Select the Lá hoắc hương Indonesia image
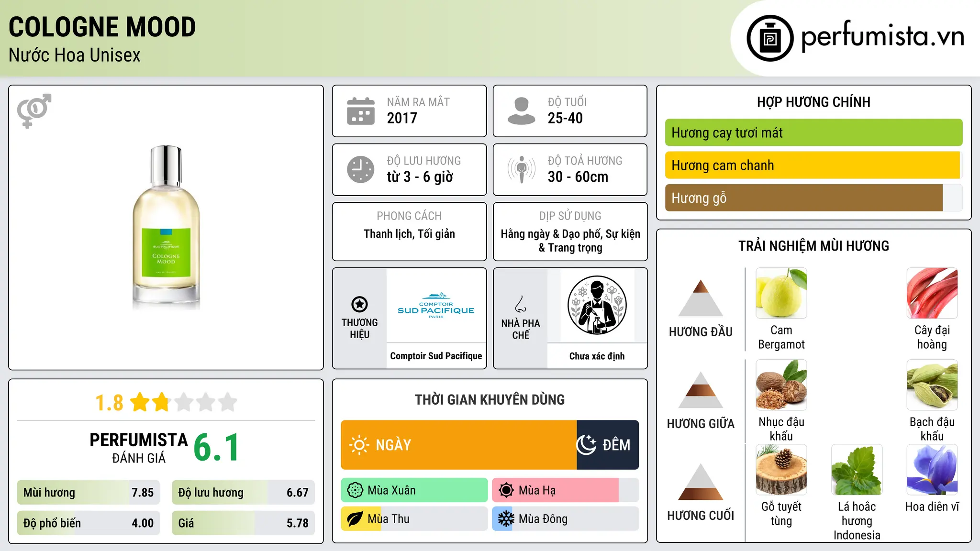The height and width of the screenshot is (551, 980). pyautogui.click(x=857, y=470)
